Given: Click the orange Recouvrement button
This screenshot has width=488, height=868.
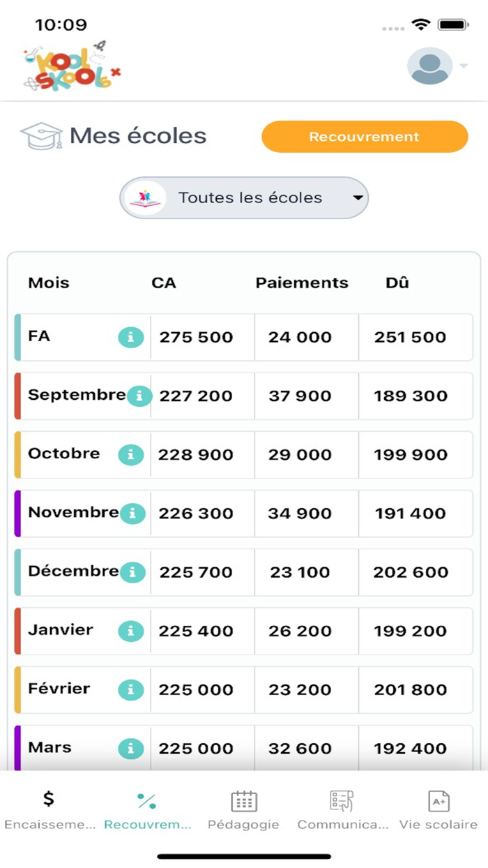Looking at the screenshot, I should [x=365, y=137].
